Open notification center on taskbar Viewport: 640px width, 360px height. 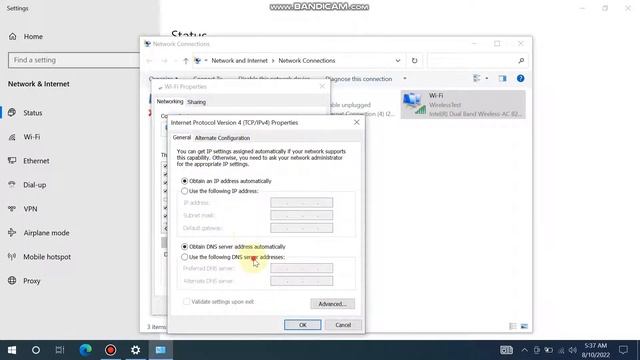click(x=623, y=350)
